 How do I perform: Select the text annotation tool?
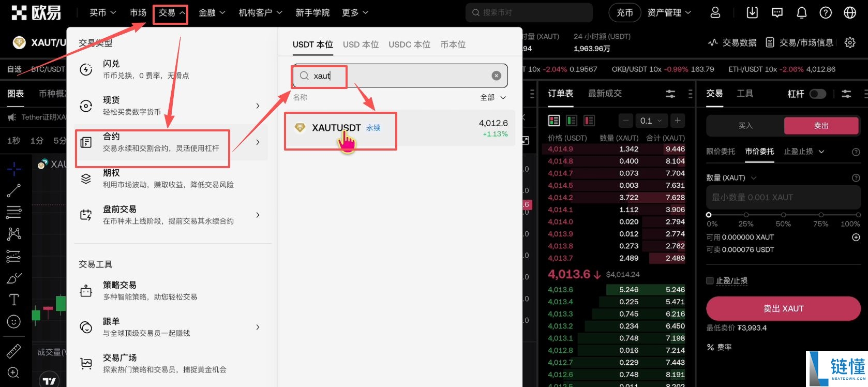pos(14,300)
